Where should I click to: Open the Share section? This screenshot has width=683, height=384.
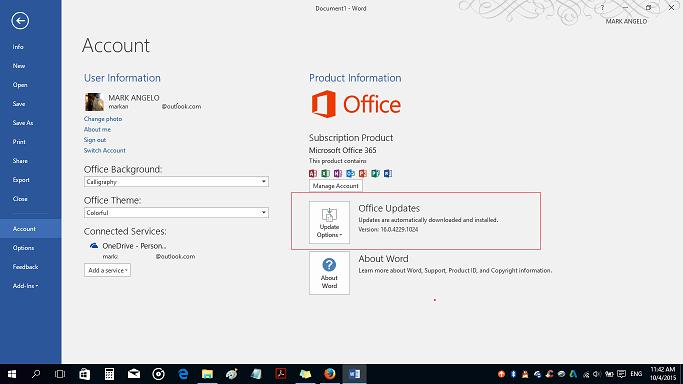point(20,161)
